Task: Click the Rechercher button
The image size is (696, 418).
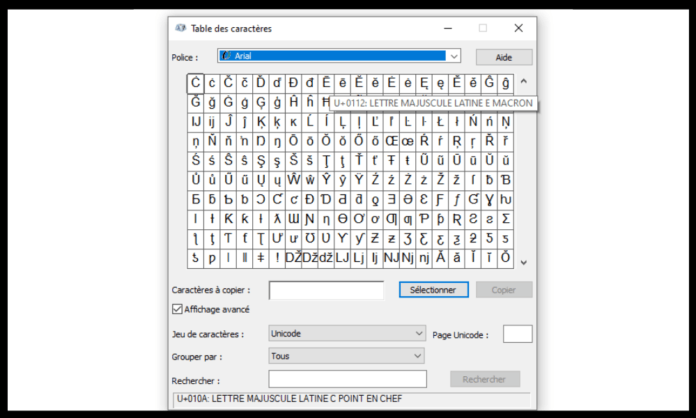Action: 484,379
